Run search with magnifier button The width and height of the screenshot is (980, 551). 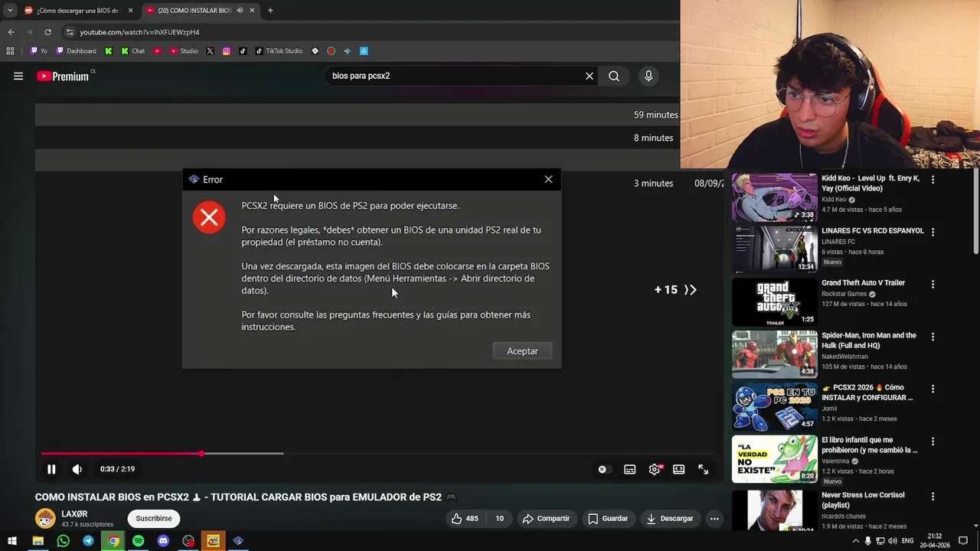(614, 76)
